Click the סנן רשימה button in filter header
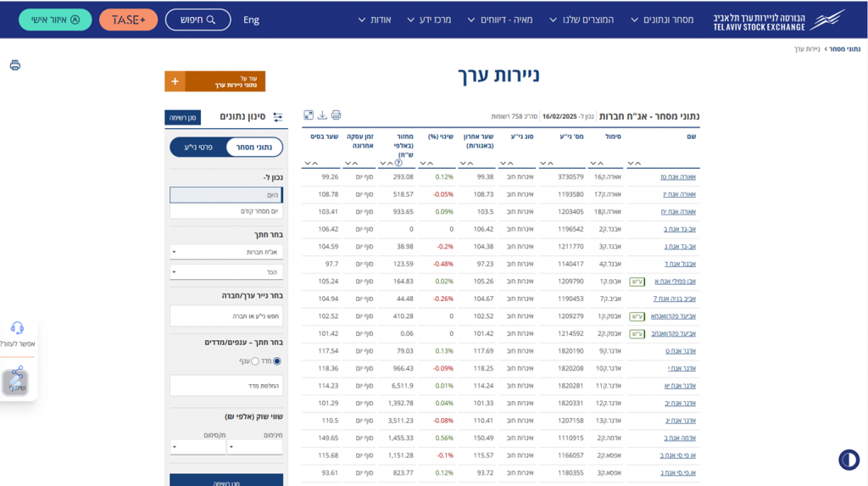 (183, 118)
